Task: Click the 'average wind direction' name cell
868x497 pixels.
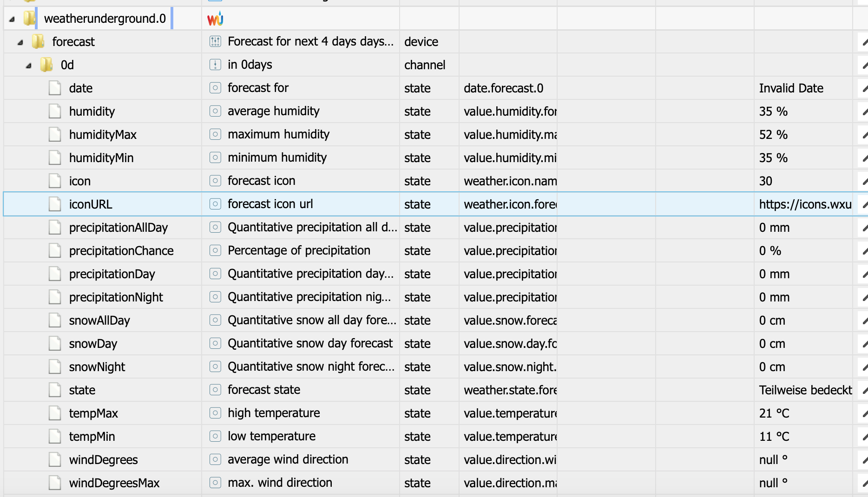Action: 288,459
